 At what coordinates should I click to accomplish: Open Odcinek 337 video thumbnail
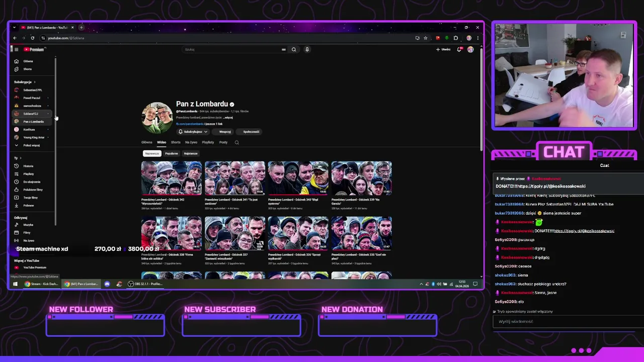click(x=234, y=233)
